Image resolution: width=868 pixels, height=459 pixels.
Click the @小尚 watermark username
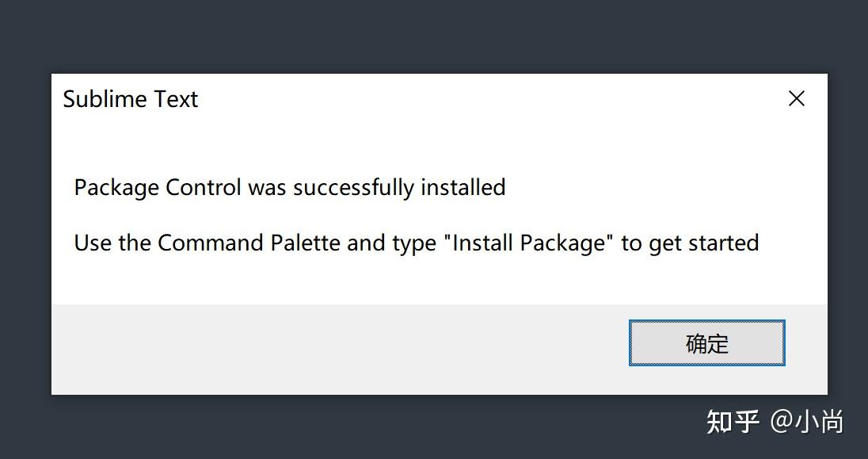[x=807, y=421]
